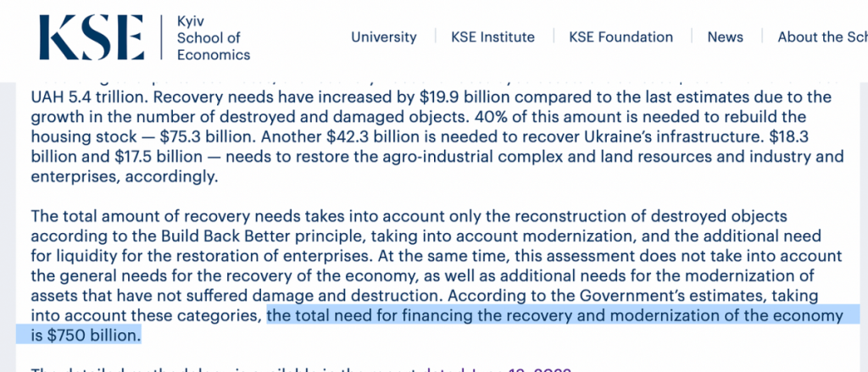The width and height of the screenshot is (868, 372).
Task: Open the About the School menu
Action: tap(822, 37)
